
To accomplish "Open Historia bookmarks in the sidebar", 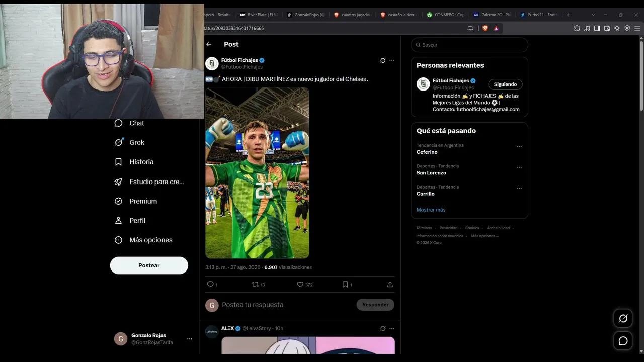I will tap(134, 162).
